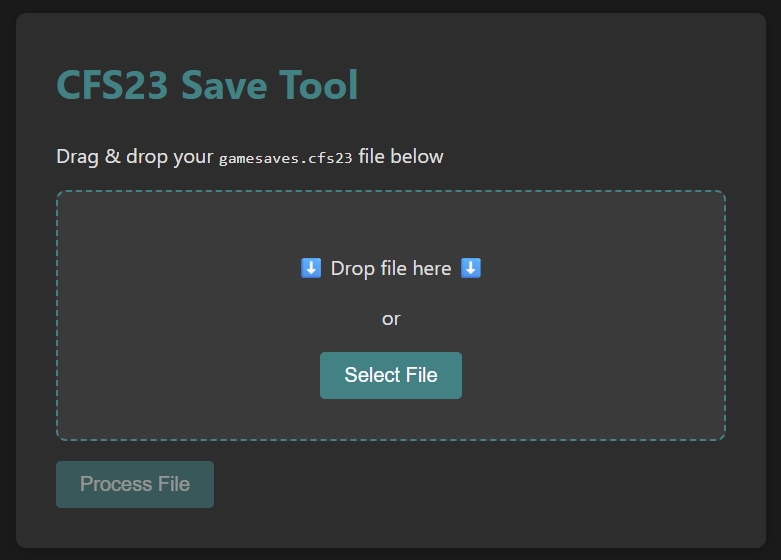Click the "Tool" word in page title
The width and height of the screenshot is (781, 560).
(x=318, y=85)
